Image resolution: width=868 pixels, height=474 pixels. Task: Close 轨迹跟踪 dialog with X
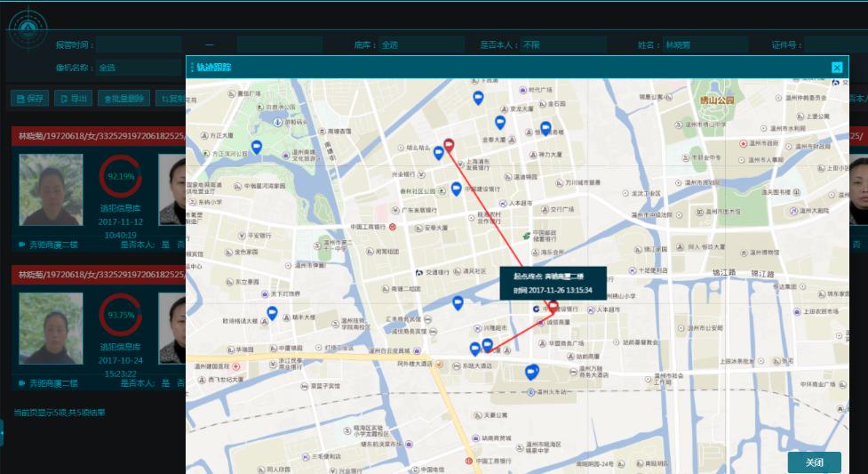click(836, 68)
